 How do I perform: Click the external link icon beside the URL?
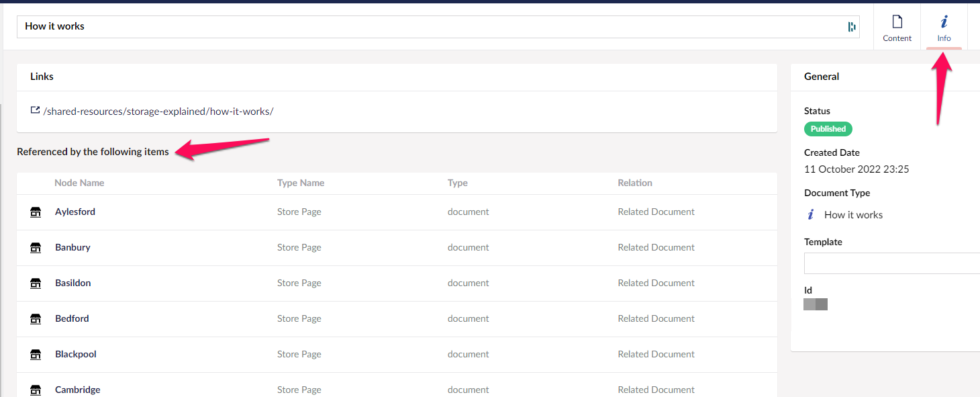[35, 110]
